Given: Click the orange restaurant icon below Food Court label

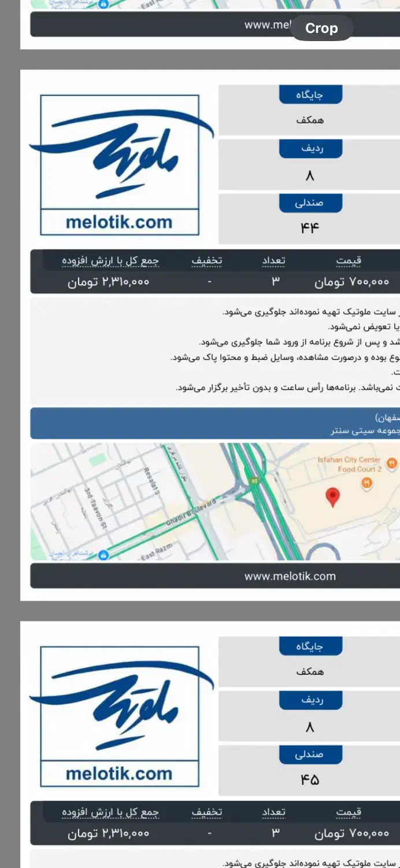Looking at the screenshot, I should tap(366, 484).
